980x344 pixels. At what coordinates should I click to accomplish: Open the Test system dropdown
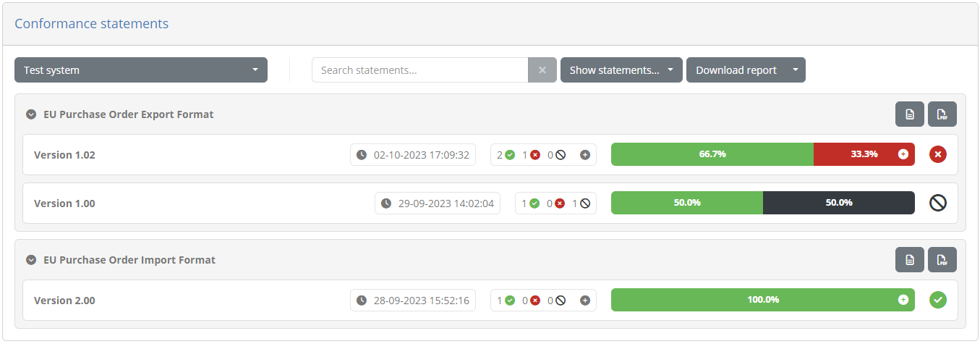pos(141,70)
